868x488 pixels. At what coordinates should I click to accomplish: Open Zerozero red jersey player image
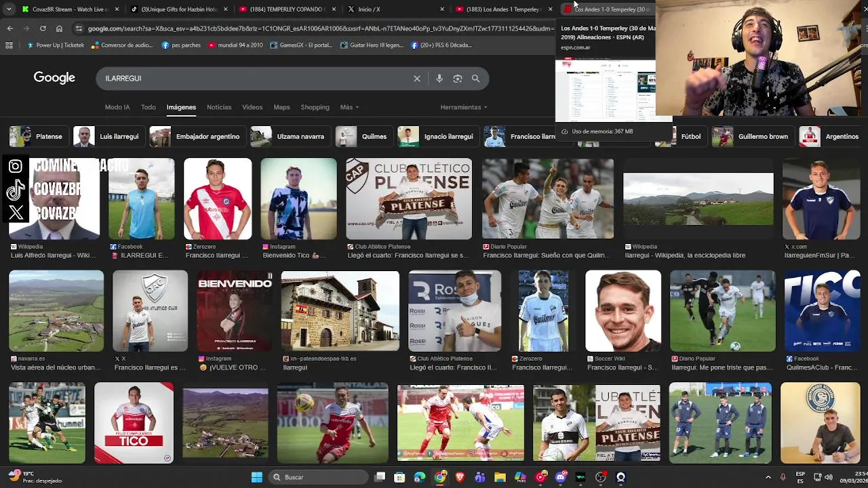(218, 199)
